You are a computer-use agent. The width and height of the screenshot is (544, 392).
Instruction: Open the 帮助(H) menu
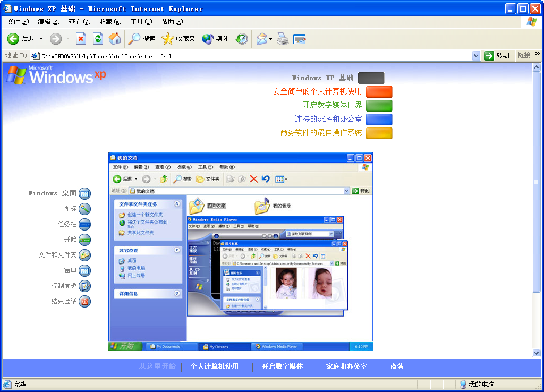point(172,21)
